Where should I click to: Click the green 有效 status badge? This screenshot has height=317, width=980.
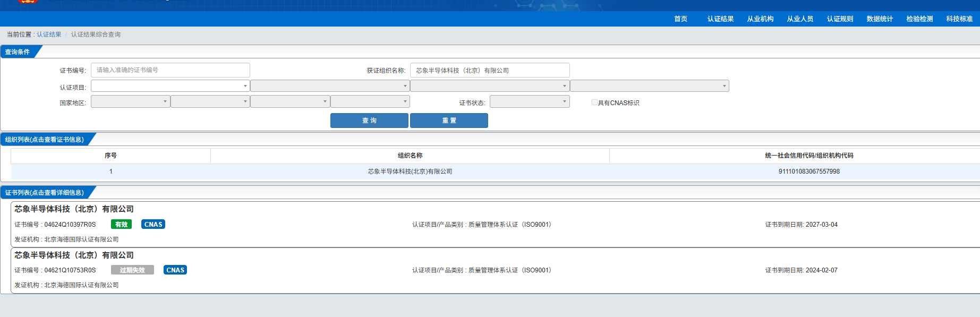(121, 225)
